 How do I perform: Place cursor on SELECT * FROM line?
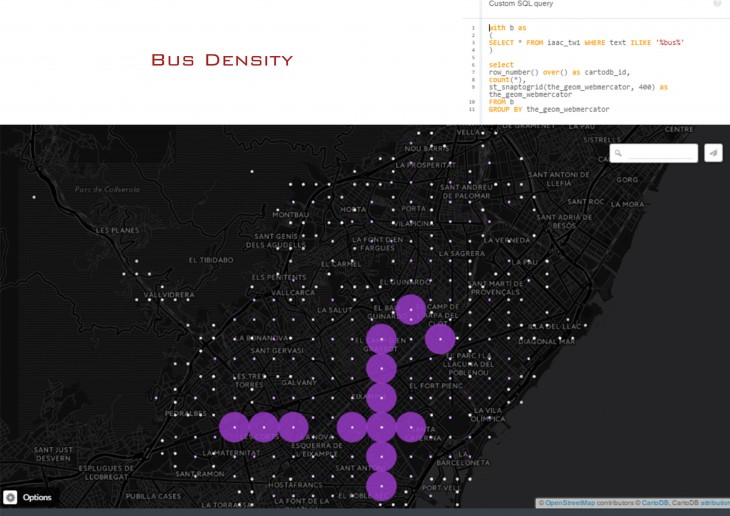[x=586, y=42]
